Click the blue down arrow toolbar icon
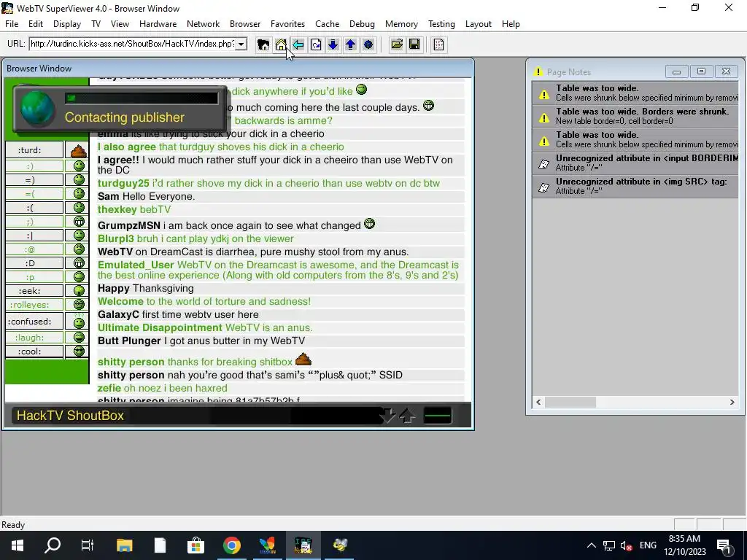747x560 pixels. point(333,44)
